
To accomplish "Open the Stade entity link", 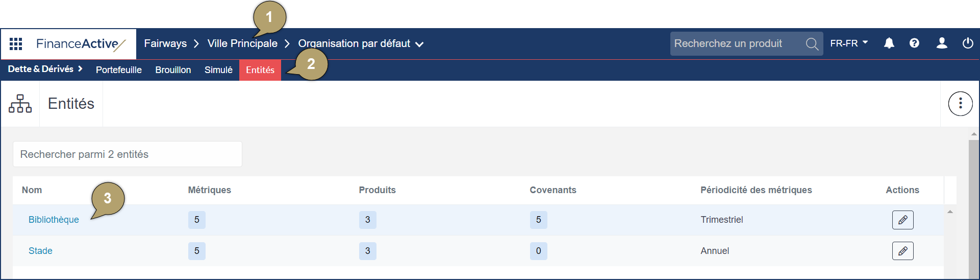I will (40, 251).
